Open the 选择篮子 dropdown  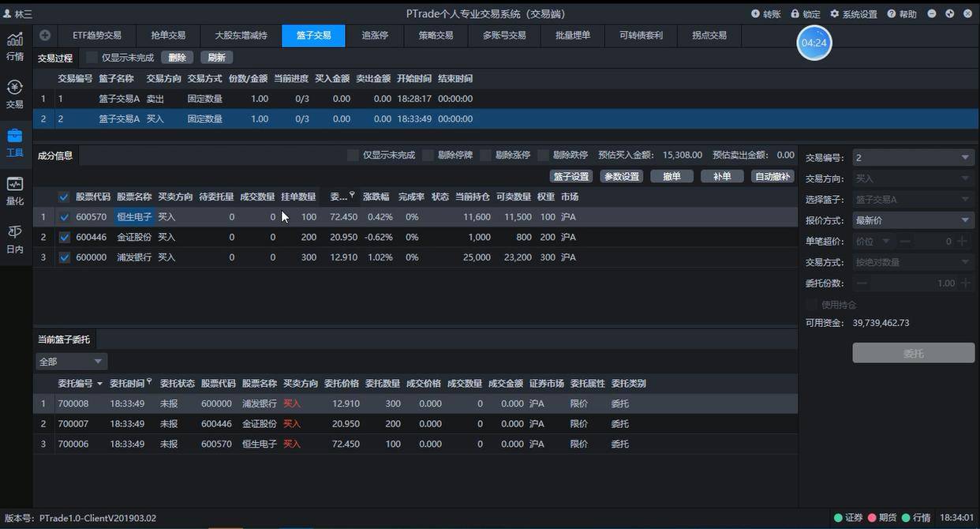[913, 200]
